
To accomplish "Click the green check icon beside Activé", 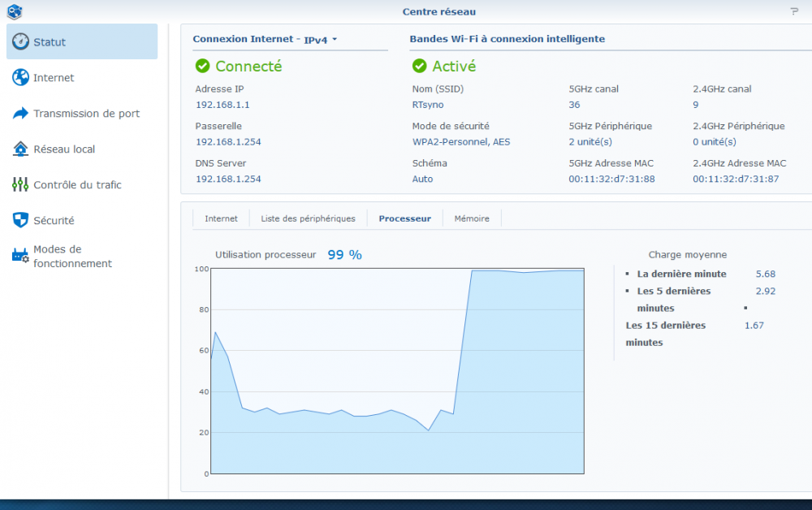I will (x=419, y=66).
